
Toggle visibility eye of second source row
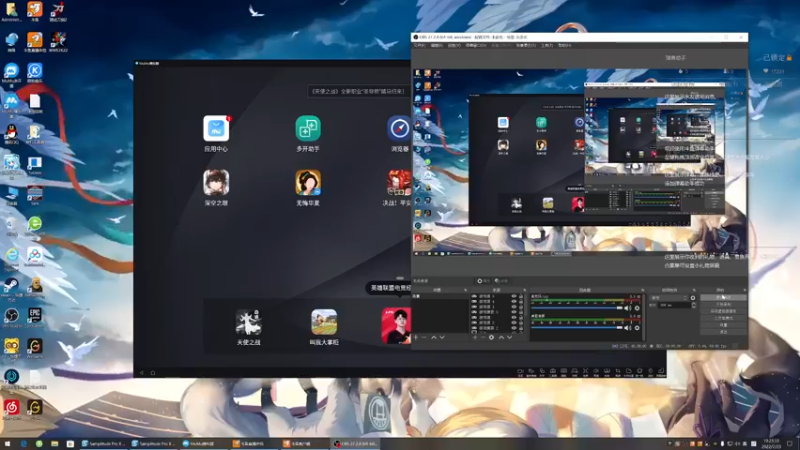[514, 302]
